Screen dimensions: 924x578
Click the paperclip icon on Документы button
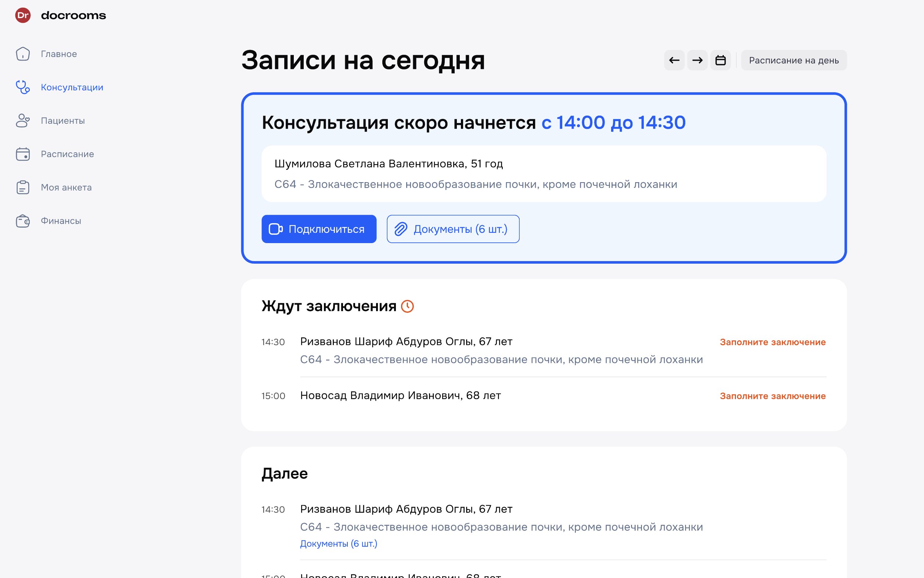[x=401, y=229]
